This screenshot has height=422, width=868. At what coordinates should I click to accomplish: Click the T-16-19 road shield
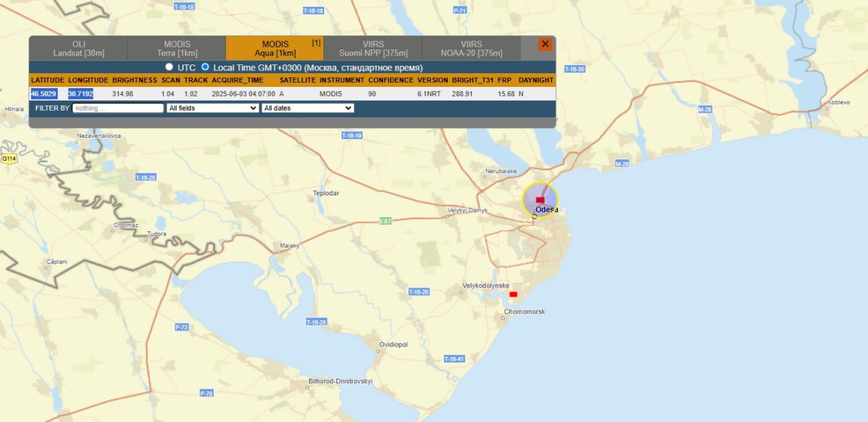coord(352,136)
